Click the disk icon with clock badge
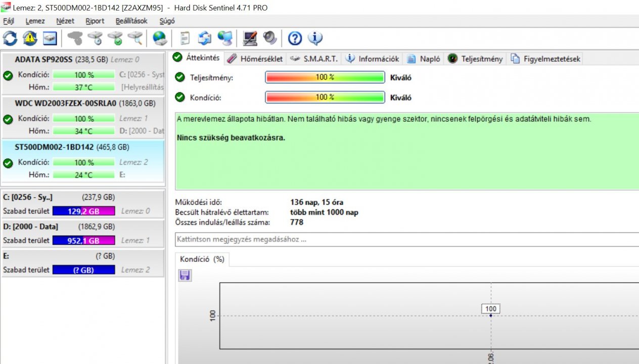639x364 pixels. point(95,38)
